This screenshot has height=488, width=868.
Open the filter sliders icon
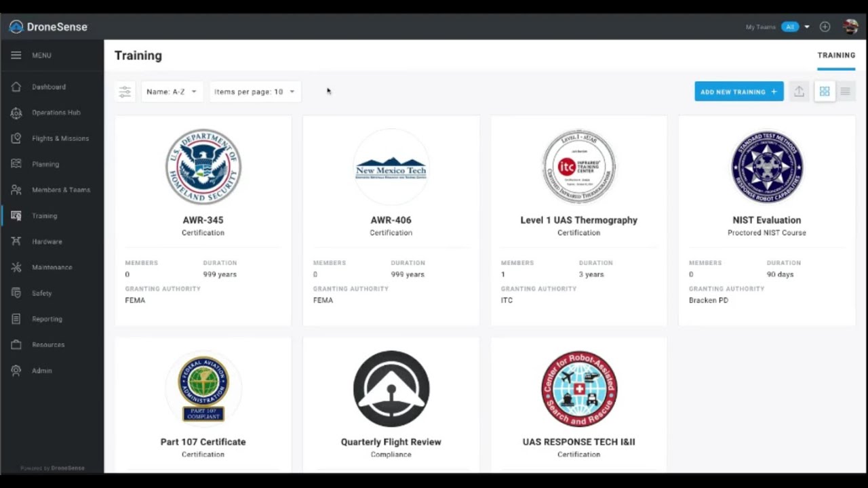[125, 91]
